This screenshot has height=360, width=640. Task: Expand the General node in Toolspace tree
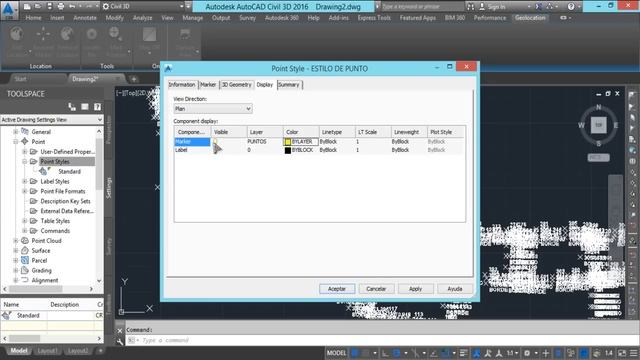(x=16, y=132)
